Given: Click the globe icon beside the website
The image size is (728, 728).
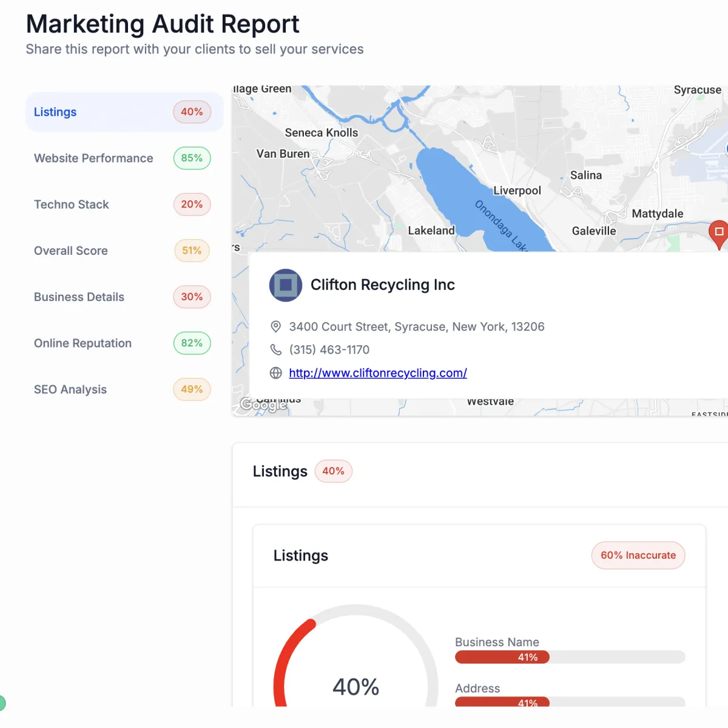Looking at the screenshot, I should [x=275, y=373].
